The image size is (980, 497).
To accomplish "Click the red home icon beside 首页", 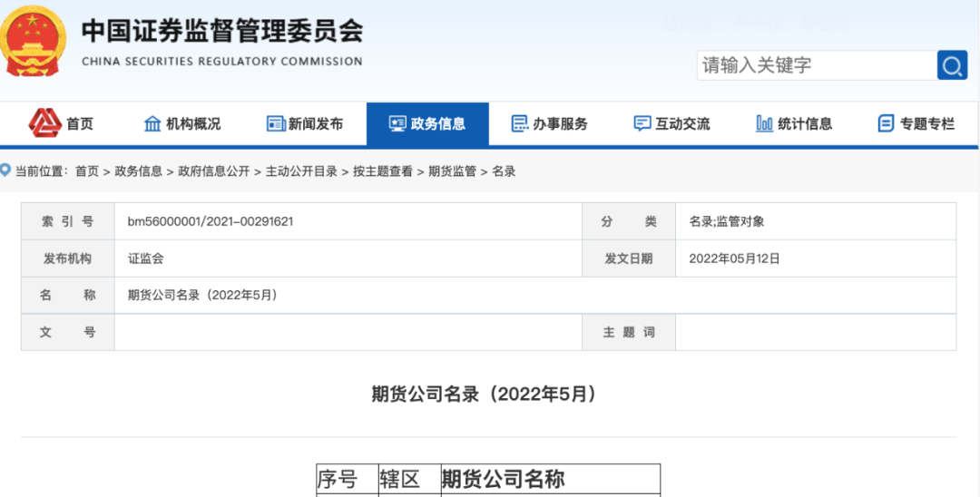I will coord(45,123).
